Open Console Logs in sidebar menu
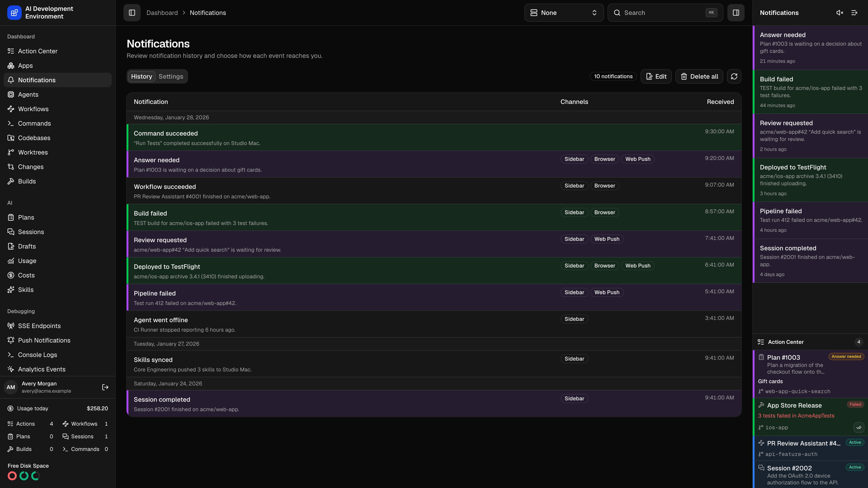The width and height of the screenshot is (868, 488). click(58, 355)
